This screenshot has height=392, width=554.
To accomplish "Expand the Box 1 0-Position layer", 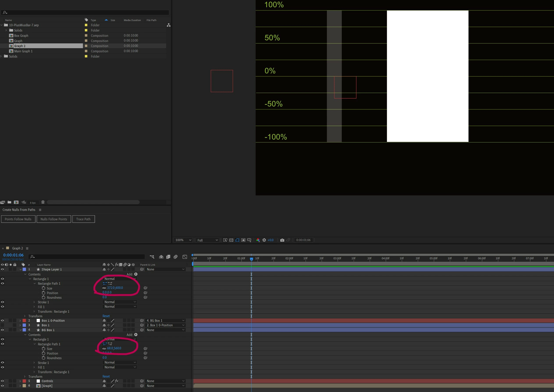I will click(20, 321).
